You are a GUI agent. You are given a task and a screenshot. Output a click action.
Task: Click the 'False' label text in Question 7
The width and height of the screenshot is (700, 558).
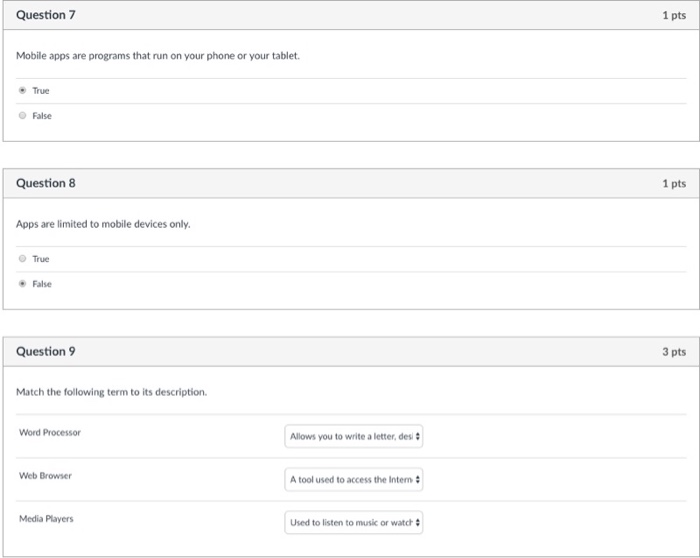pos(42,116)
